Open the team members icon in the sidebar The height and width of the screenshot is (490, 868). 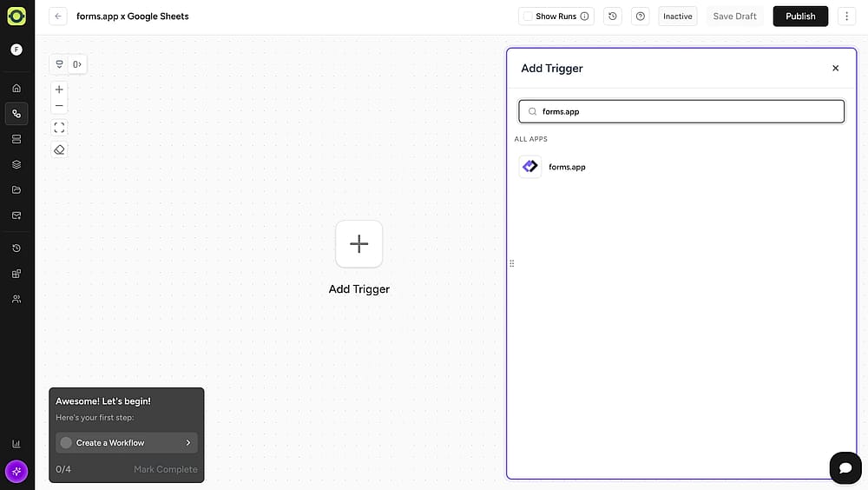coord(16,300)
